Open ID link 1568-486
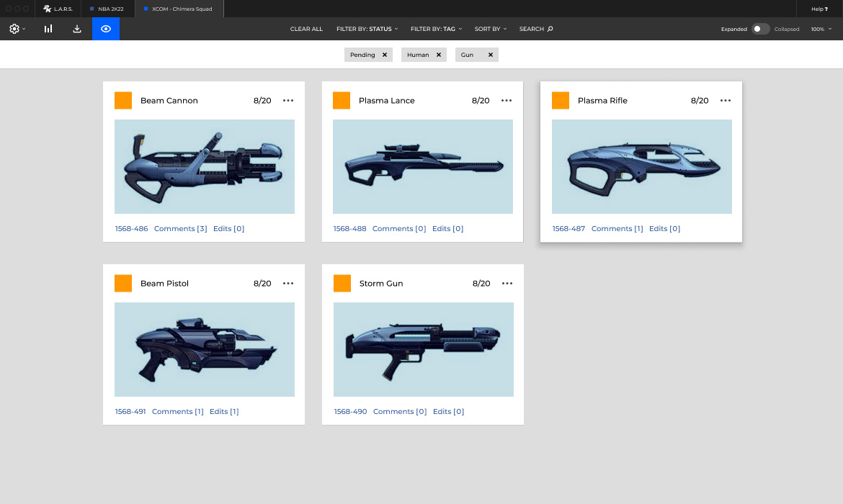The height and width of the screenshot is (504, 843). click(131, 228)
